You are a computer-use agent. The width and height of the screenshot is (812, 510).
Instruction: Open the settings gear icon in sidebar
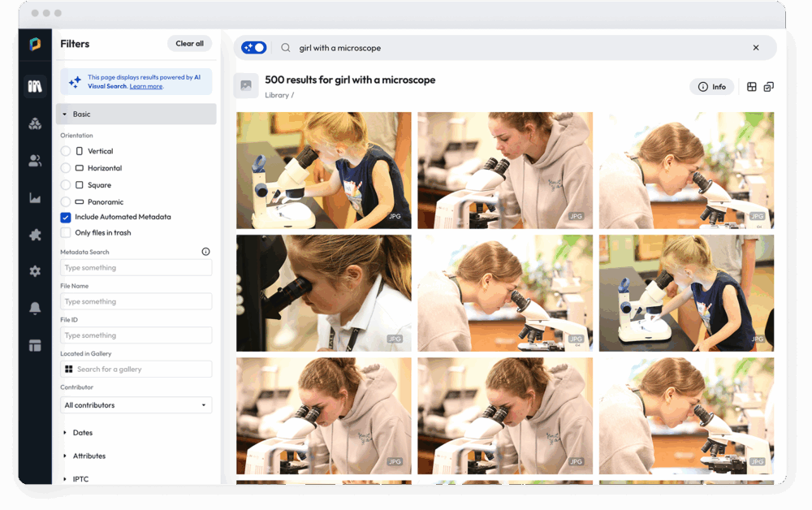coord(35,270)
